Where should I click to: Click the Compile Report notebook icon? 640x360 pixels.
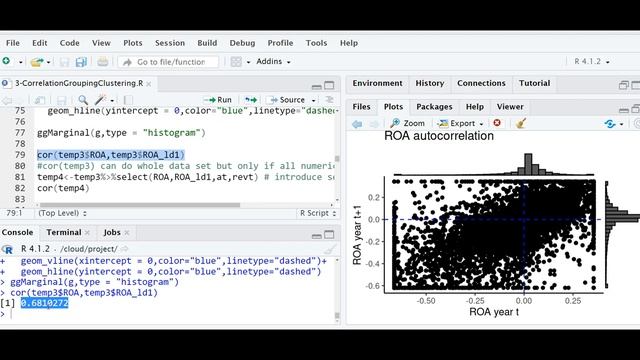pos(128,100)
